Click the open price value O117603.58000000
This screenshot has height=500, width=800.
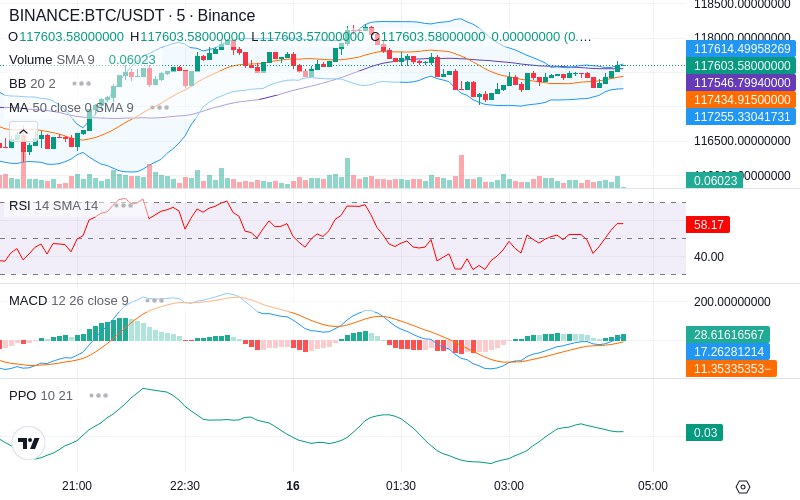tap(66, 37)
